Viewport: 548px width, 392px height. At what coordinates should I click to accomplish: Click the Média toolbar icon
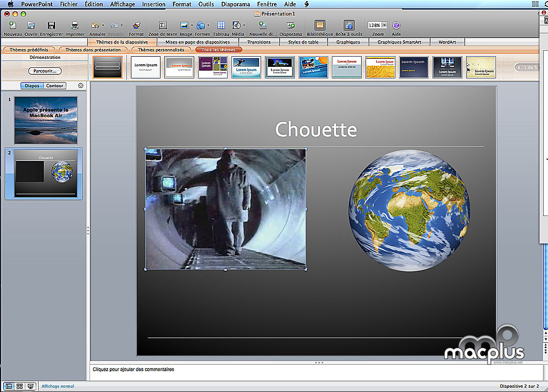tap(237, 25)
